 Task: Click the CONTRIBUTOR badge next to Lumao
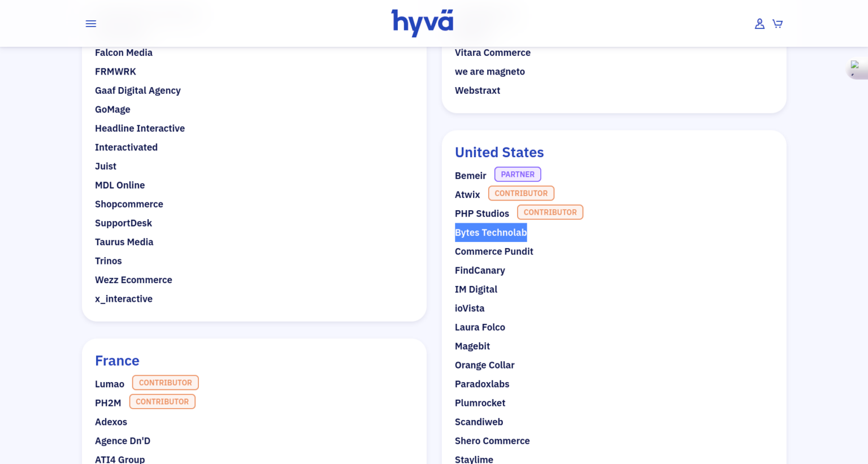pos(165,382)
